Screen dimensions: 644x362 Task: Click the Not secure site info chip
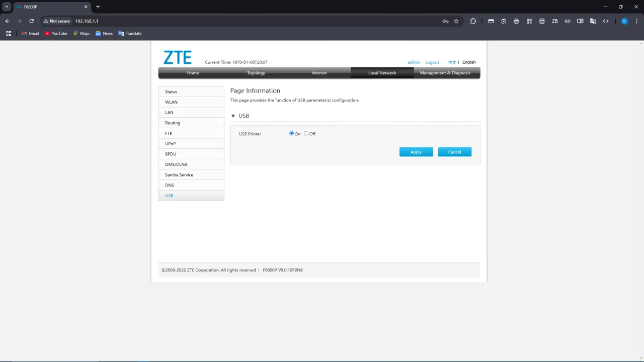pyautogui.click(x=57, y=21)
